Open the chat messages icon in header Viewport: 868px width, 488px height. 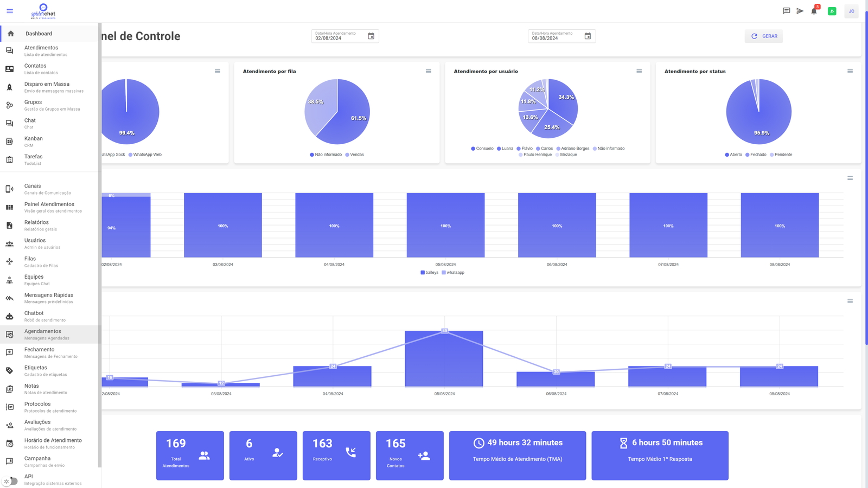click(x=786, y=11)
